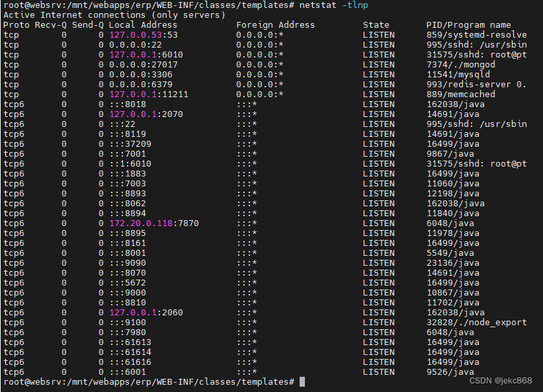Click the 'PID/Program name' column header
Screen dimensions: 543x392
468,25
